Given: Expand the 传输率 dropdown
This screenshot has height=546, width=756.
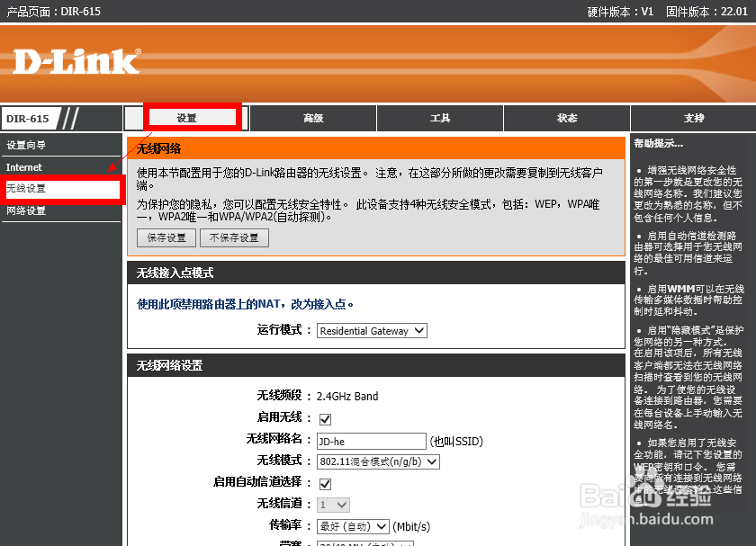Looking at the screenshot, I should pos(353,526).
